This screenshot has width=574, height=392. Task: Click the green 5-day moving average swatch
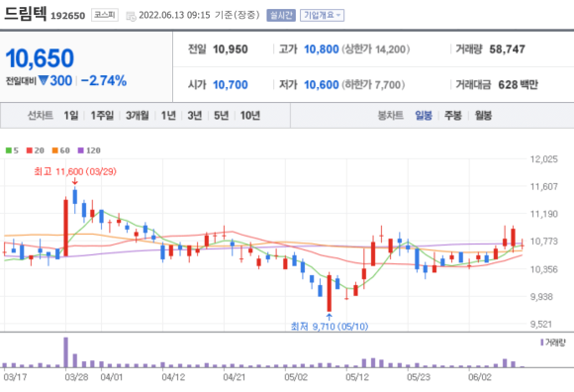[9, 150]
